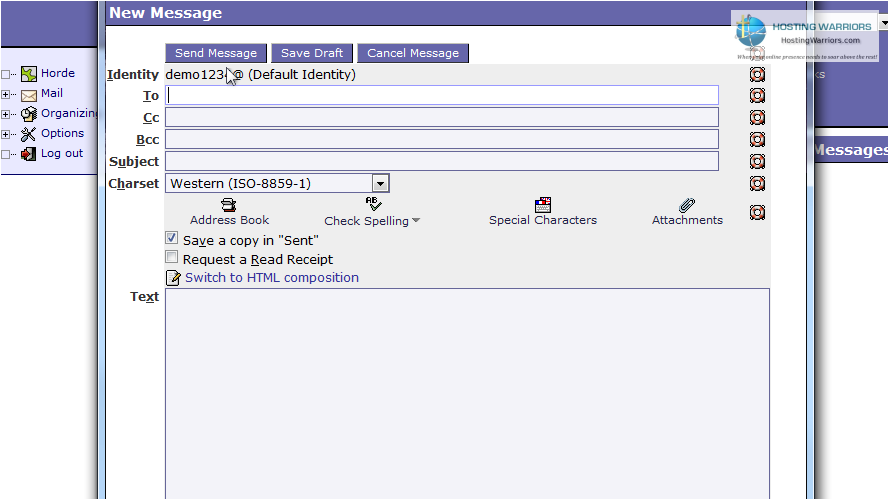Viewport: 889px width, 500px height.
Task: Focus the To recipient field
Action: click(x=442, y=95)
